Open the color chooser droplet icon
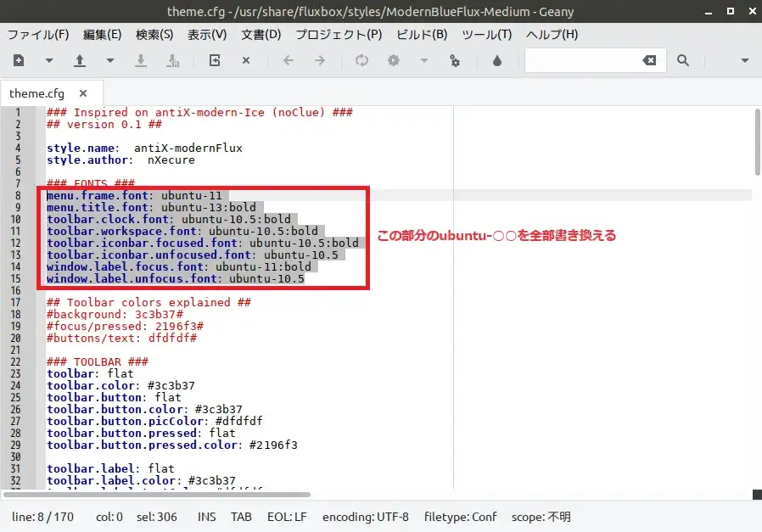 497,60
